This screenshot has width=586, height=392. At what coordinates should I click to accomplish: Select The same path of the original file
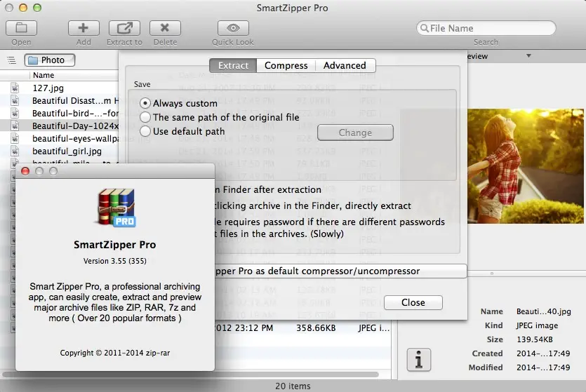(145, 117)
